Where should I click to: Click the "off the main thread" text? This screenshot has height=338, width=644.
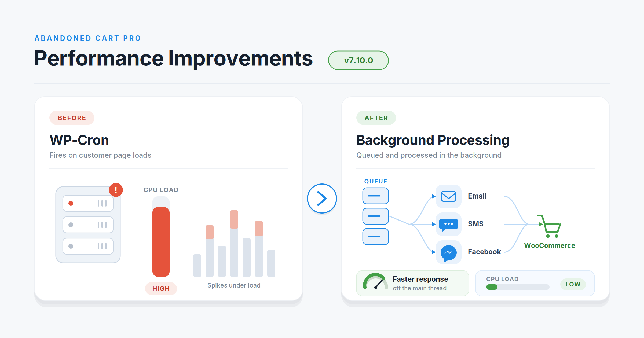(x=420, y=288)
